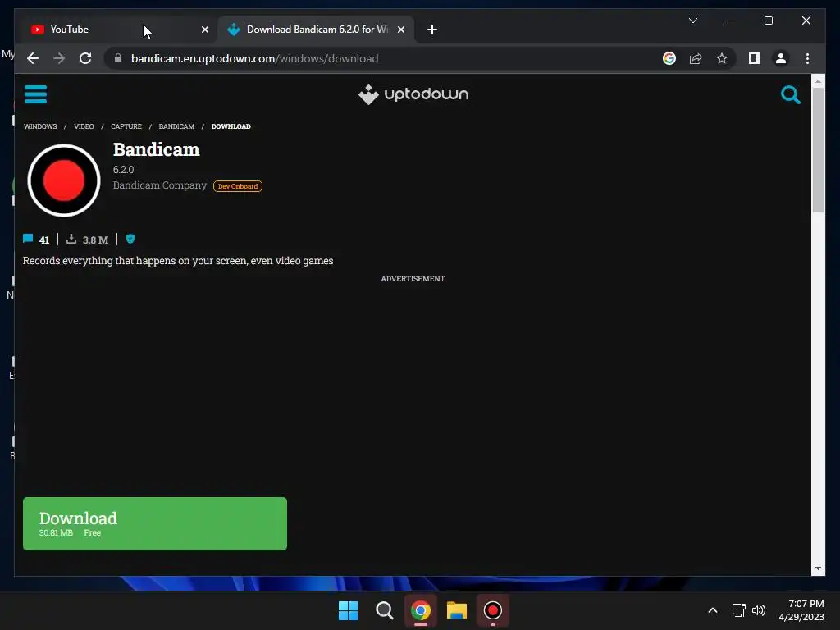Select the DOWNLOAD breadcrumb item
Image resolution: width=840 pixels, height=630 pixels.
coord(231,126)
